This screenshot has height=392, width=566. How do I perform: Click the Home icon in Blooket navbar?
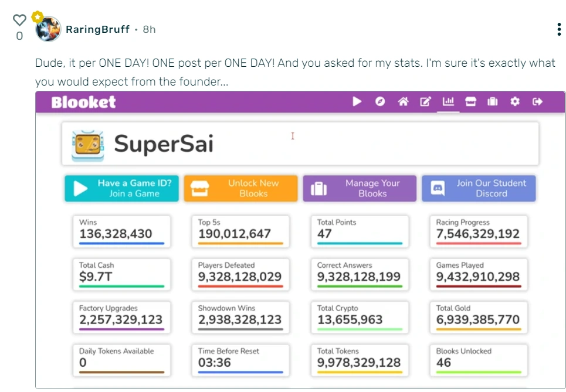[403, 102]
